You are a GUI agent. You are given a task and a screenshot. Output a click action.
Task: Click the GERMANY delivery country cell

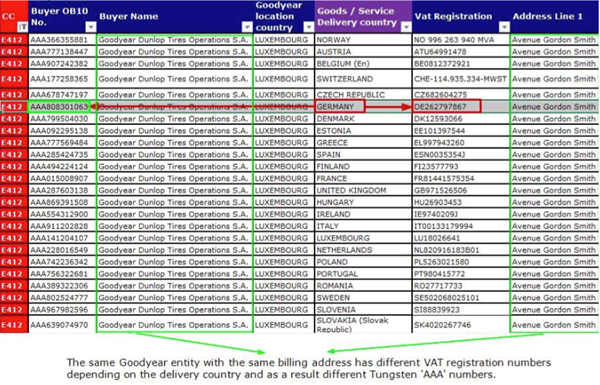(x=340, y=107)
